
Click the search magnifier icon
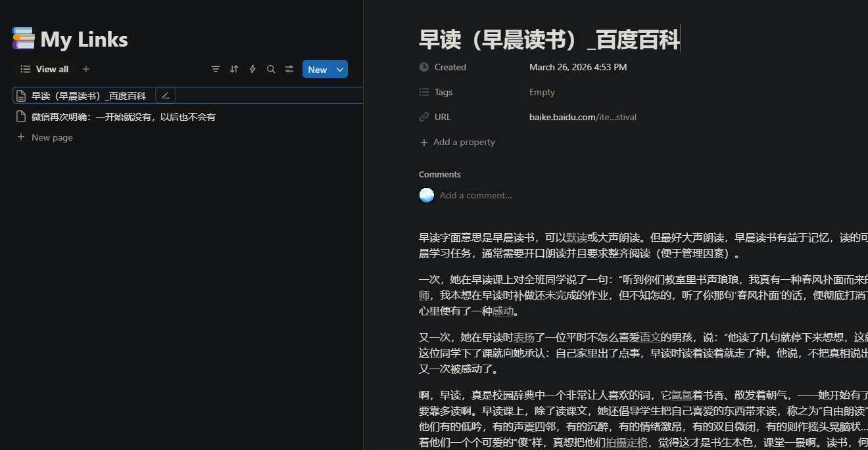(x=271, y=70)
